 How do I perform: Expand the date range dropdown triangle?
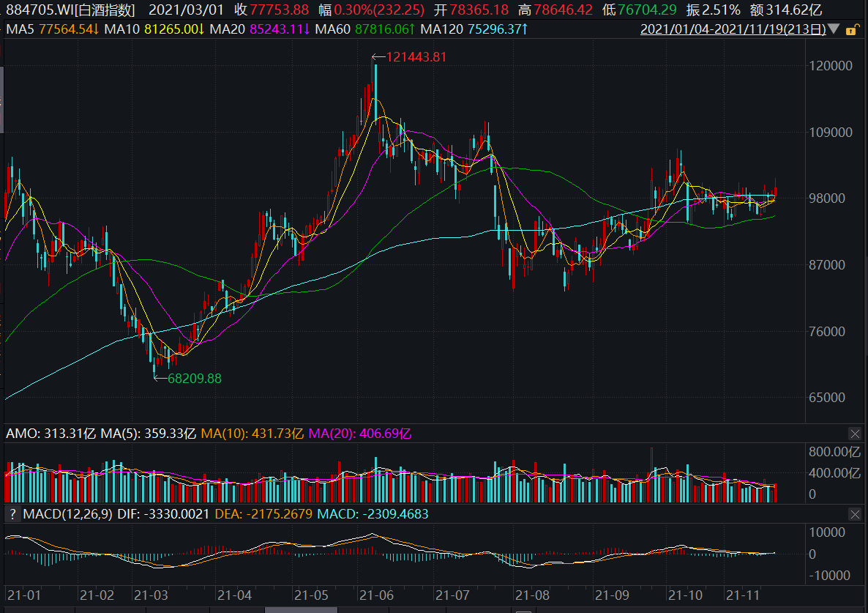(834, 30)
